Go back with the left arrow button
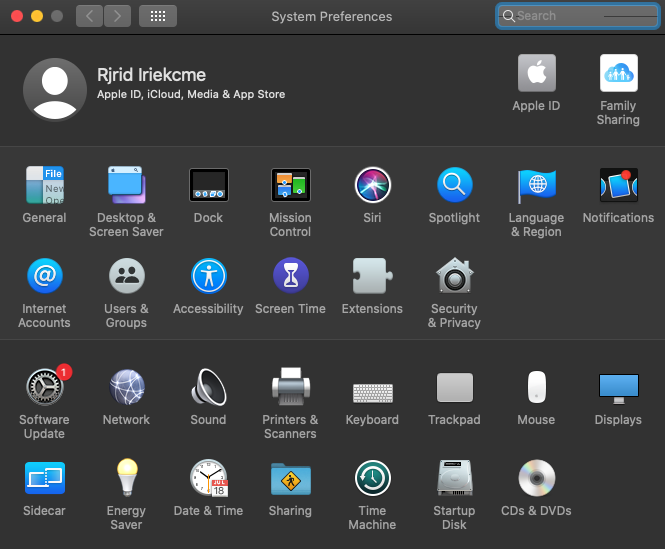Viewport: 665px width, 549px height. 89,16
